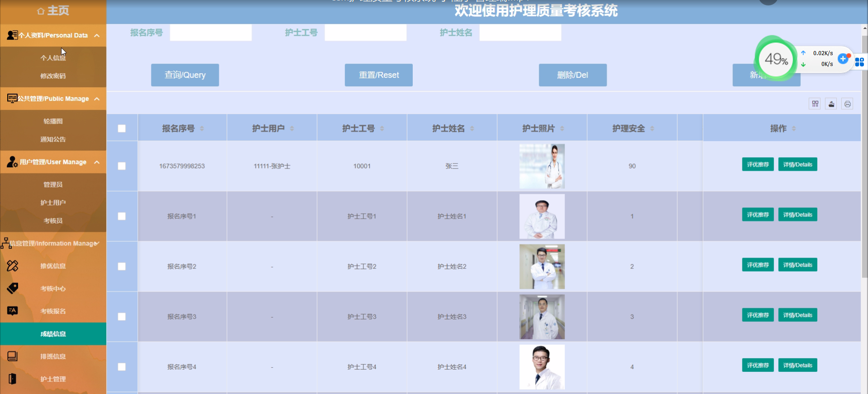The height and width of the screenshot is (394, 868).
Task: Sort by 报名序号 column arrows
Action: pyautogui.click(x=202, y=128)
